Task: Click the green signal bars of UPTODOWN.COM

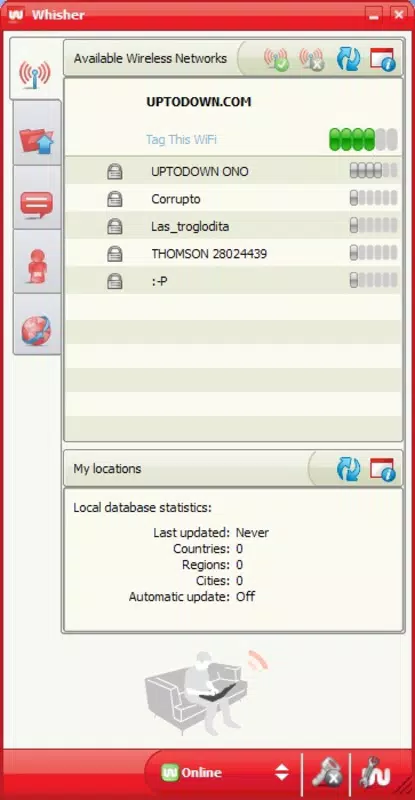Action: coord(363,139)
